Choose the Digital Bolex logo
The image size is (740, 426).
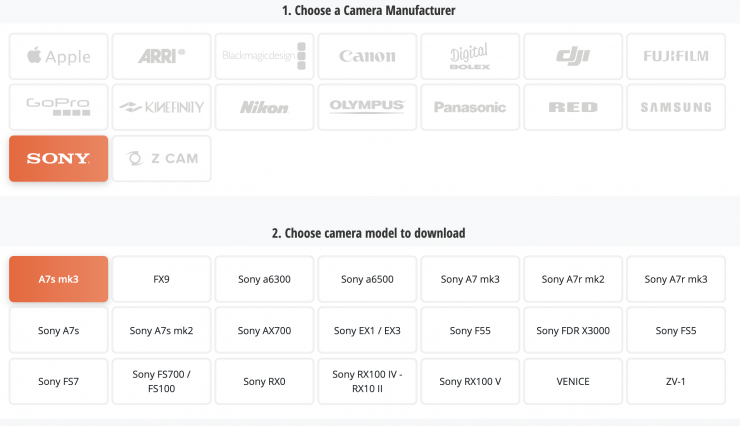pyautogui.click(x=470, y=57)
